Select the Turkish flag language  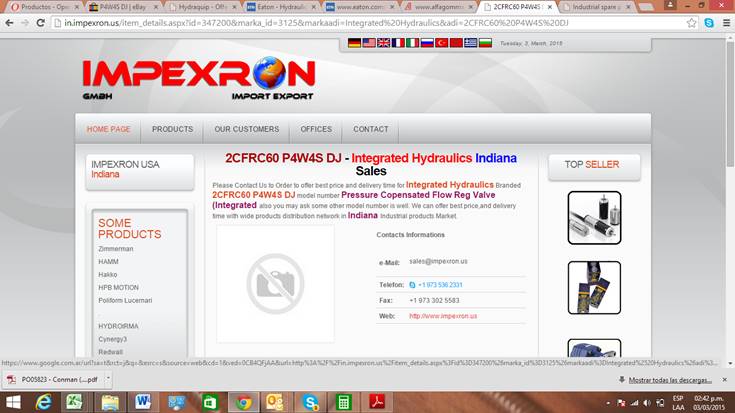click(x=442, y=43)
